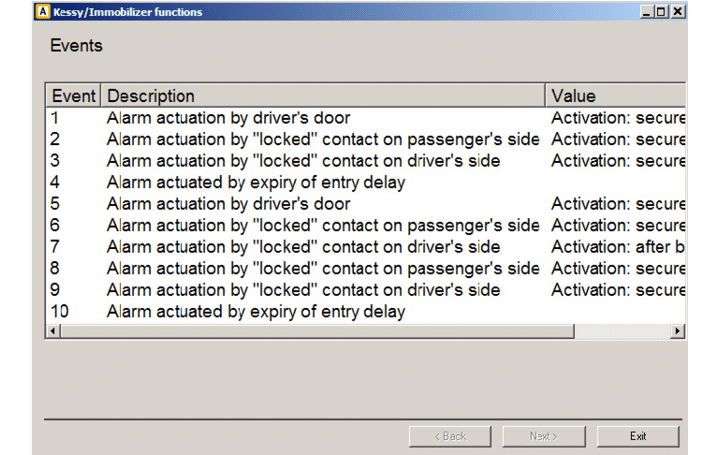The image size is (719, 455).
Task: Select event row number 7
Action: coord(303,247)
